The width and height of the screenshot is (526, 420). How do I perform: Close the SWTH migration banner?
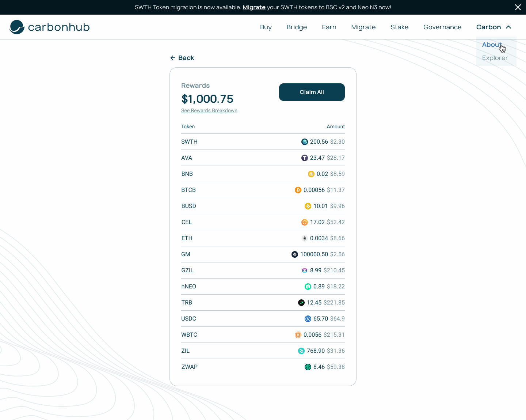point(518,7)
